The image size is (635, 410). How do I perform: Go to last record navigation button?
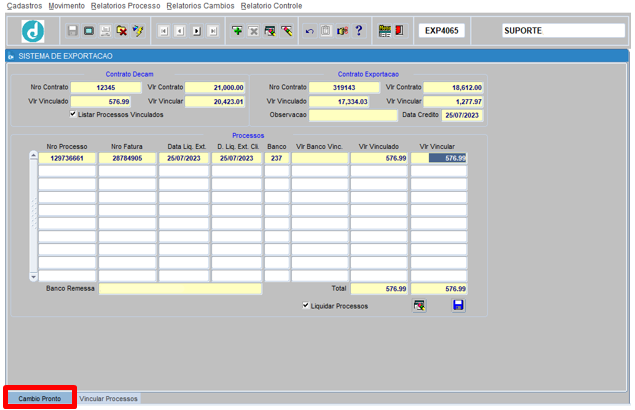click(x=213, y=31)
